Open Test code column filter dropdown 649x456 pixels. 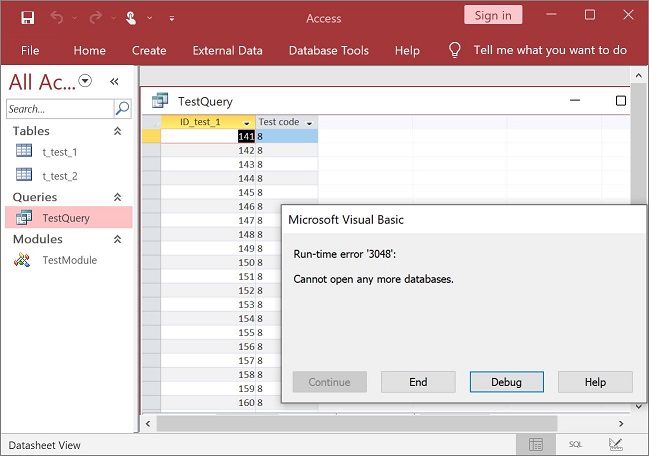coord(309,123)
